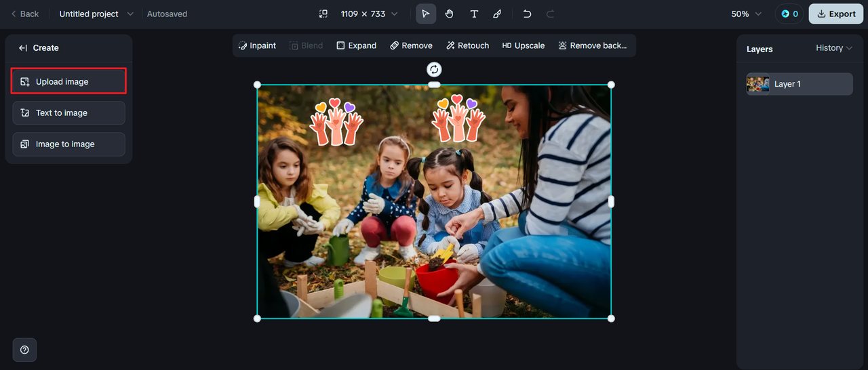This screenshot has width=868, height=370.
Task: Click the Autosaved status text
Action: pos(167,14)
